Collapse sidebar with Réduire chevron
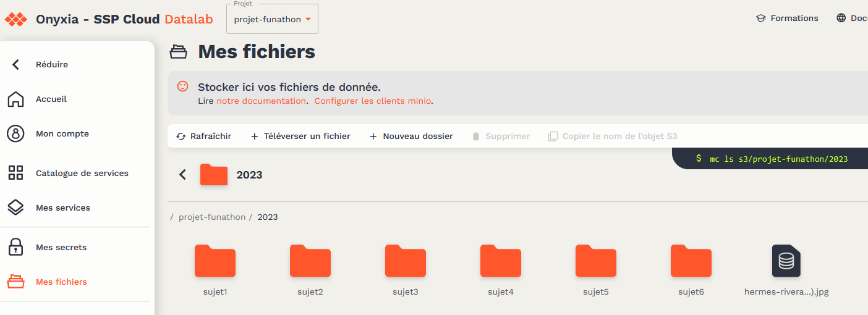 point(16,64)
